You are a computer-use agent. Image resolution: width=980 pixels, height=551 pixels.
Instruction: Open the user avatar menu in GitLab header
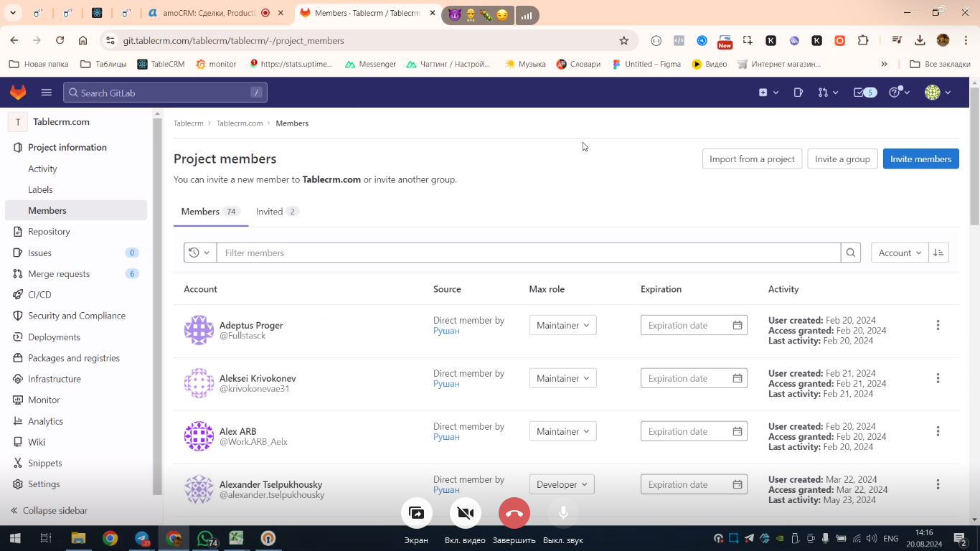tap(938, 93)
